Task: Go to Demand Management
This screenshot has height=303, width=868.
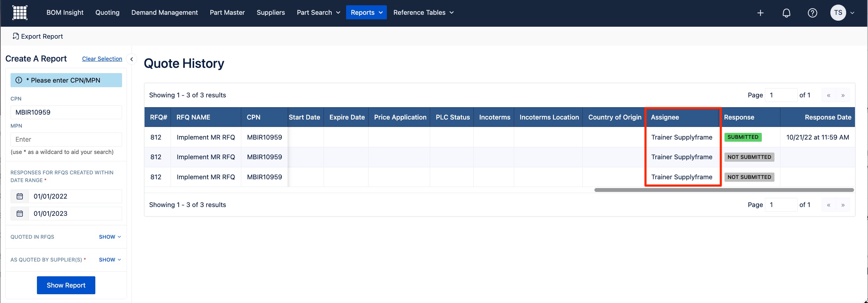Action: coord(165,13)
